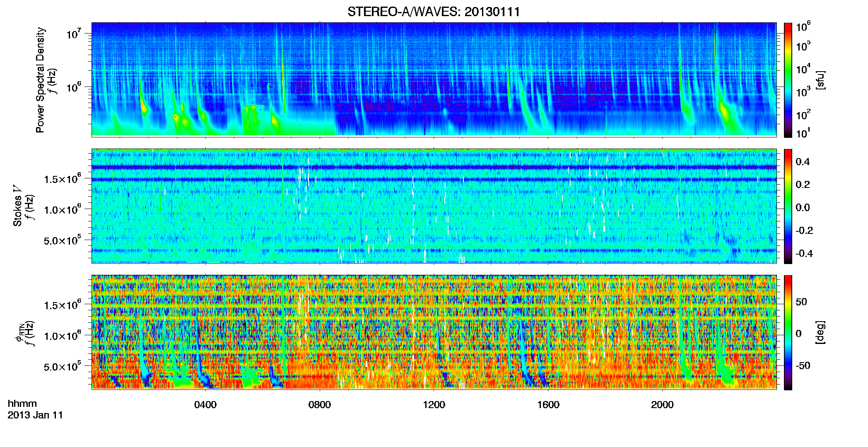Click the Stokes V colorbar
Viewport: 868px width, 447px height.
coord(788,206)
